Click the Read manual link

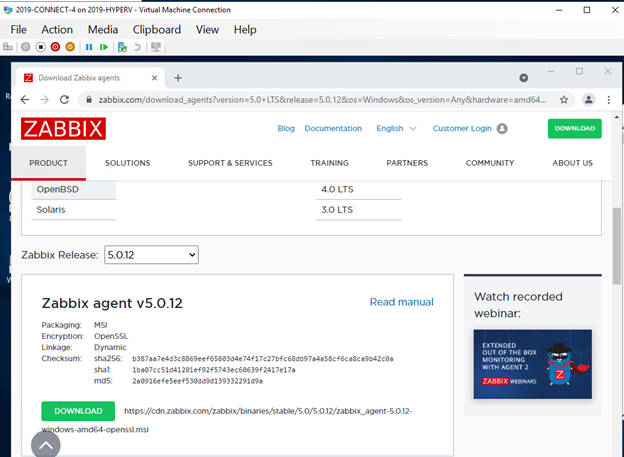click(x=402, y=302)
